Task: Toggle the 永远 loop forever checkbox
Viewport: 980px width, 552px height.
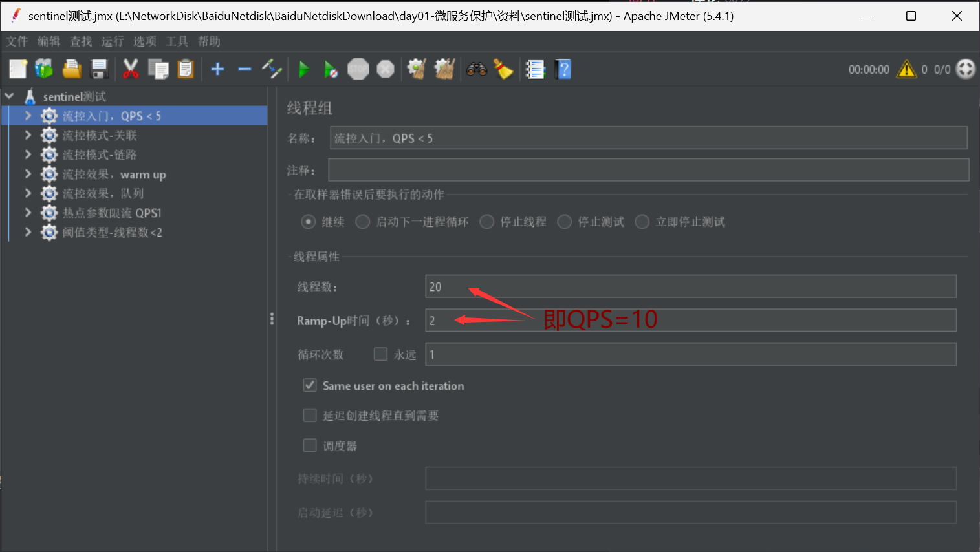Action: click(381, 354)
